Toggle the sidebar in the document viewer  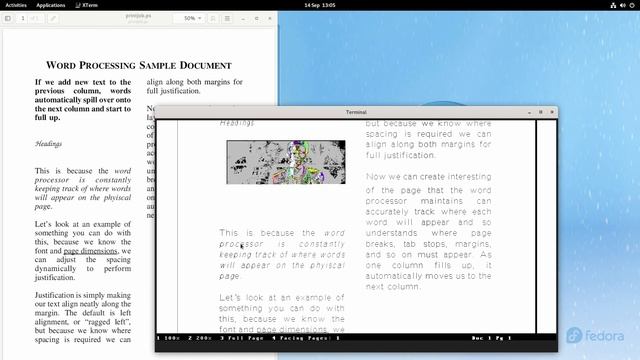click(x=8, y=18)
